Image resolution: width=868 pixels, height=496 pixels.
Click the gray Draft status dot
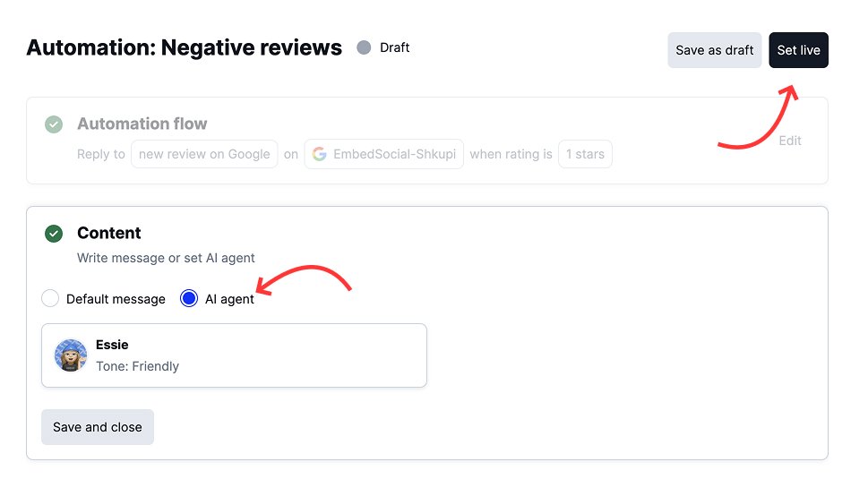coord(364,47)
